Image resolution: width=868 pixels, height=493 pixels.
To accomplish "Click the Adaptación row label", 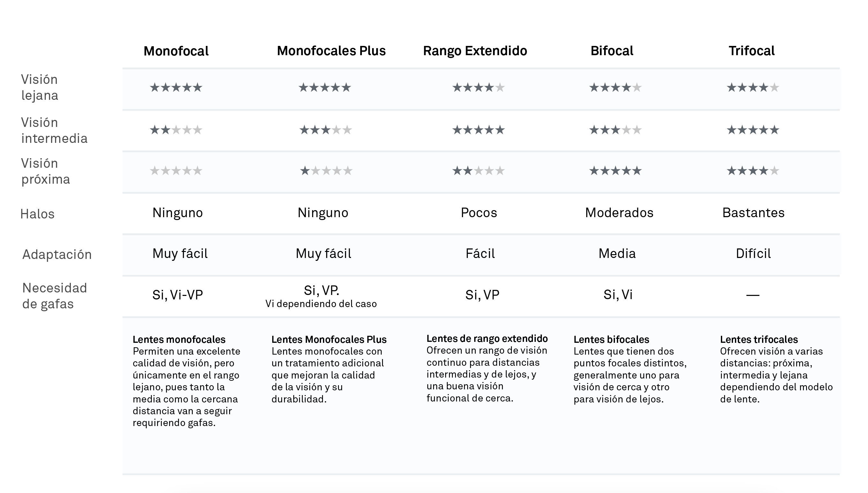I will coord(57,254).
